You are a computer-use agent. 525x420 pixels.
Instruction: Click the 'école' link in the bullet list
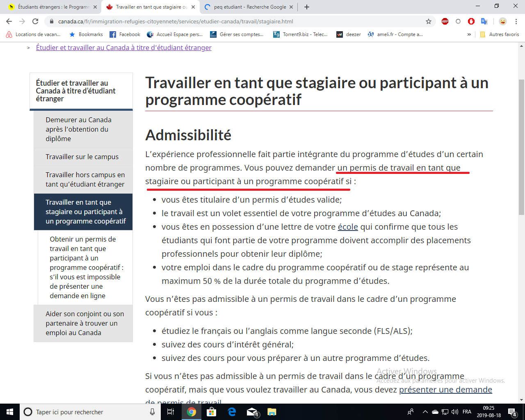[x=348, y=227]
